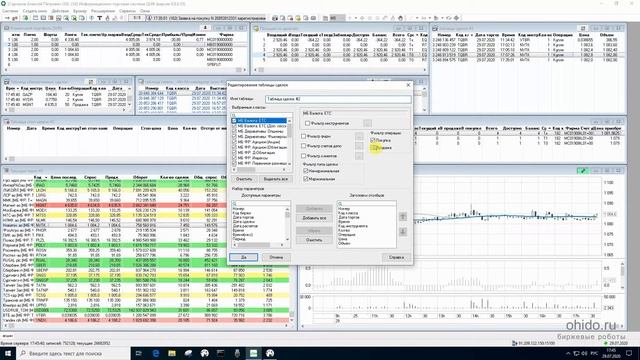Image resolution: width=640 pixels, height=360 pixels.
Task: Enable Фильтр клиентов checkbox
Action: (x=303, y=156)
